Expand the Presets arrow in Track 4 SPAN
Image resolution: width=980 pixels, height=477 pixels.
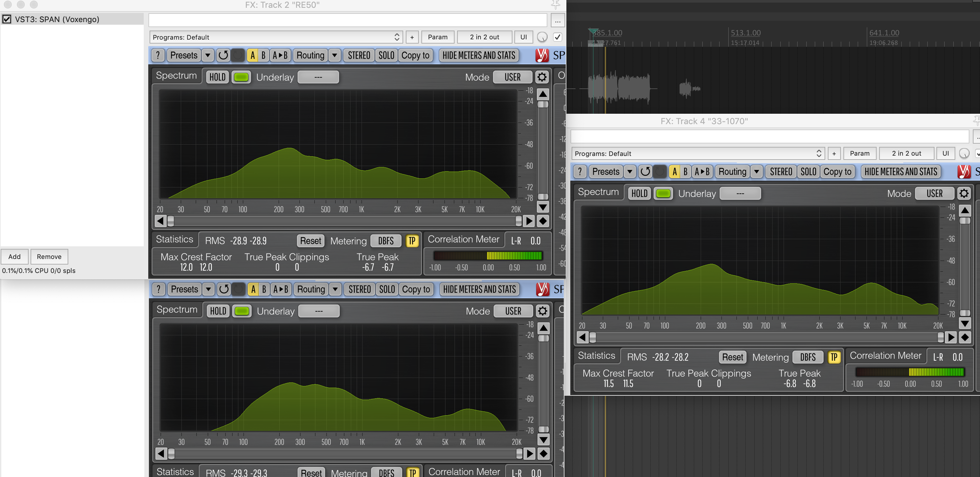[630, 172]
